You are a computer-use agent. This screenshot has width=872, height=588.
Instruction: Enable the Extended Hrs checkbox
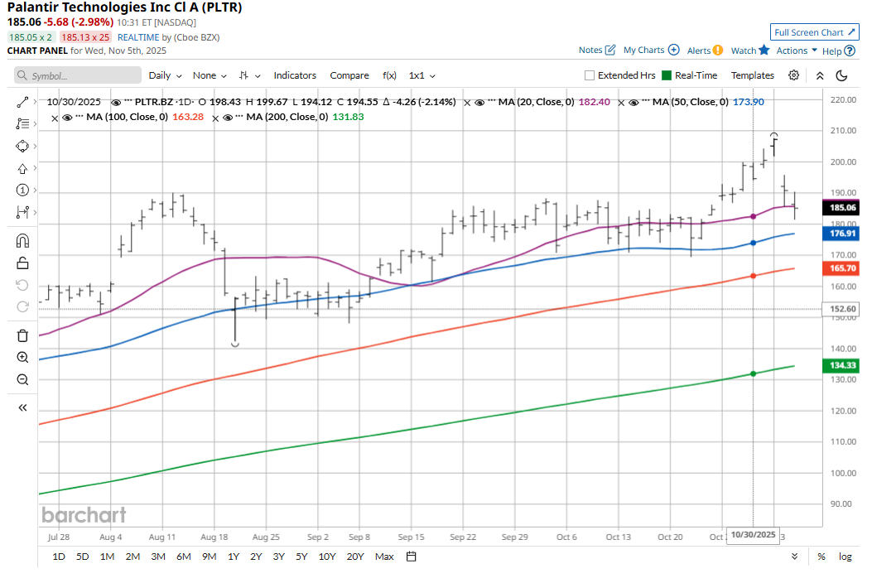pos(590,75)
